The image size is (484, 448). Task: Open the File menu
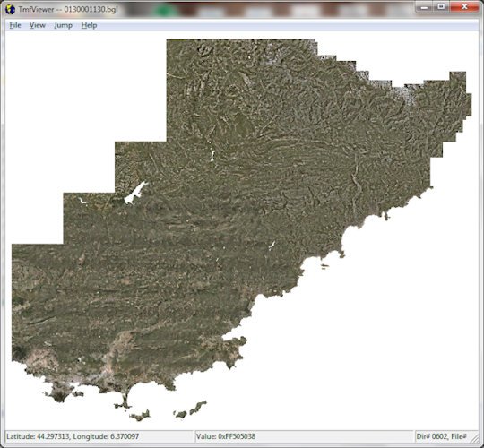(x=15, y=25)
